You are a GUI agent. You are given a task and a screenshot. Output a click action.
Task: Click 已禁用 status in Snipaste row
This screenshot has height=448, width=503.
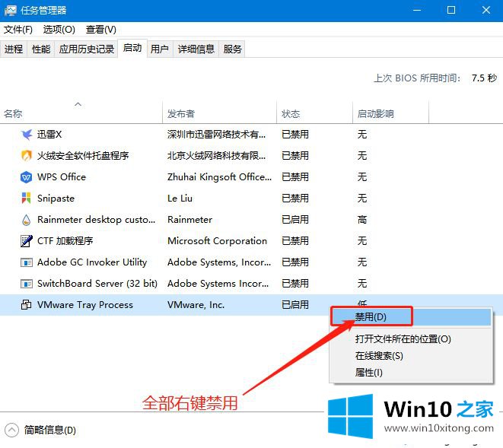295,199
